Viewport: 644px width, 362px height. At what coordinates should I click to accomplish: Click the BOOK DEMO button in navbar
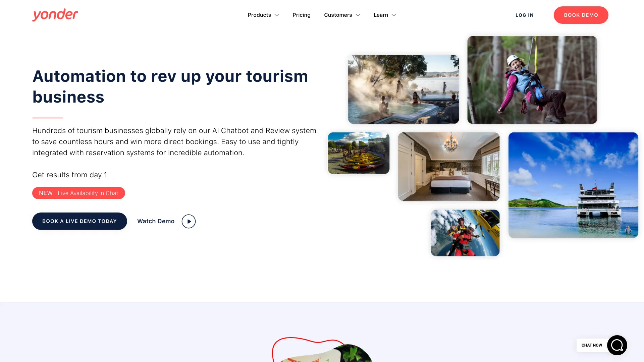[x=581, y=15]
